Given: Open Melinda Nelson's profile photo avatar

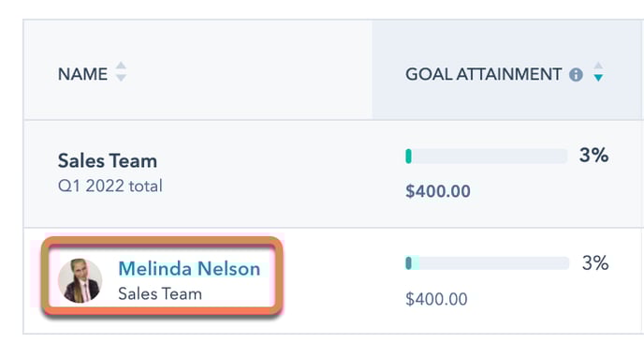Looking at the screenshot, I should tap(80, 280).
